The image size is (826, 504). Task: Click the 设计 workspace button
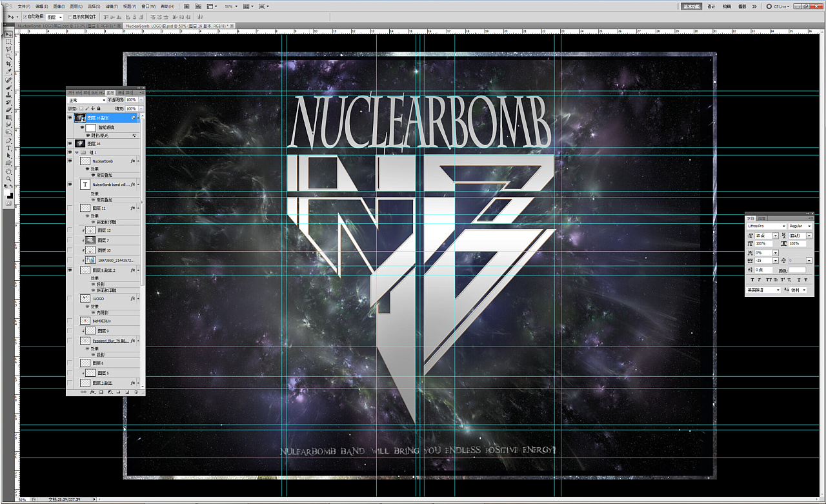(711, 6)
